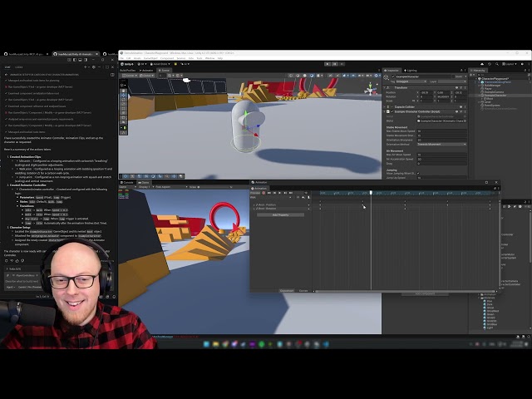The height and width of the screenshot is (399, 532).
Task: Toggle ExampleCharacter active checkbox in Inspector
Action: click(393, 76)
